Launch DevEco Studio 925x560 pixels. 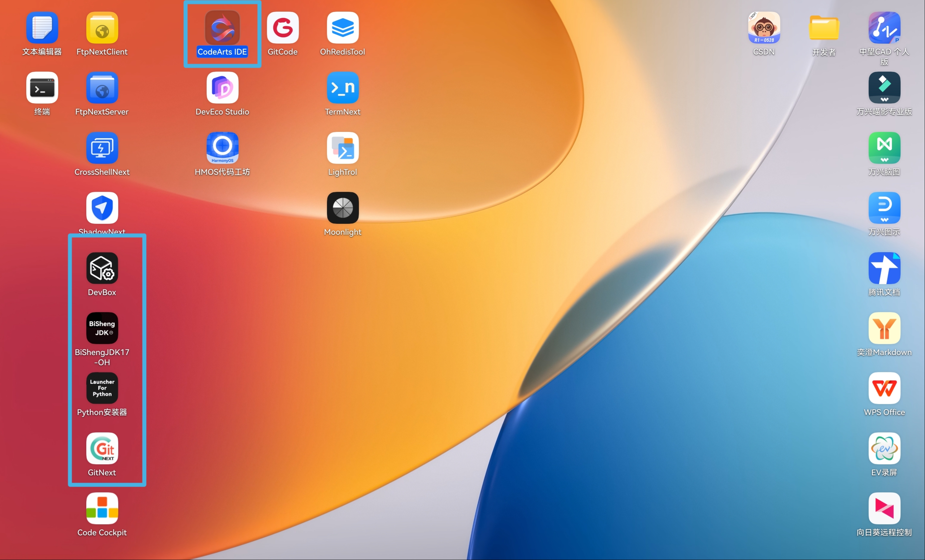[x=222, y=88]
